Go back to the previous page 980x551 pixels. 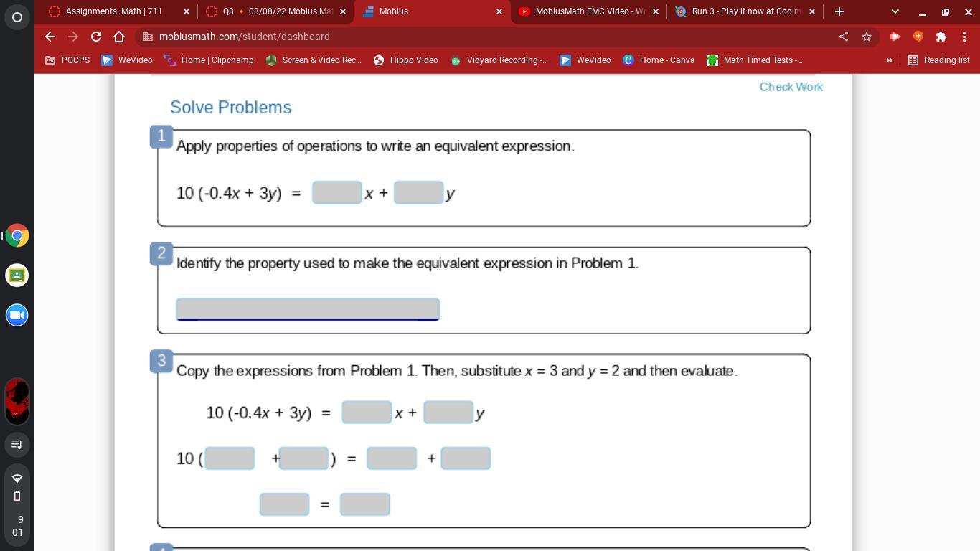point(50,37)
